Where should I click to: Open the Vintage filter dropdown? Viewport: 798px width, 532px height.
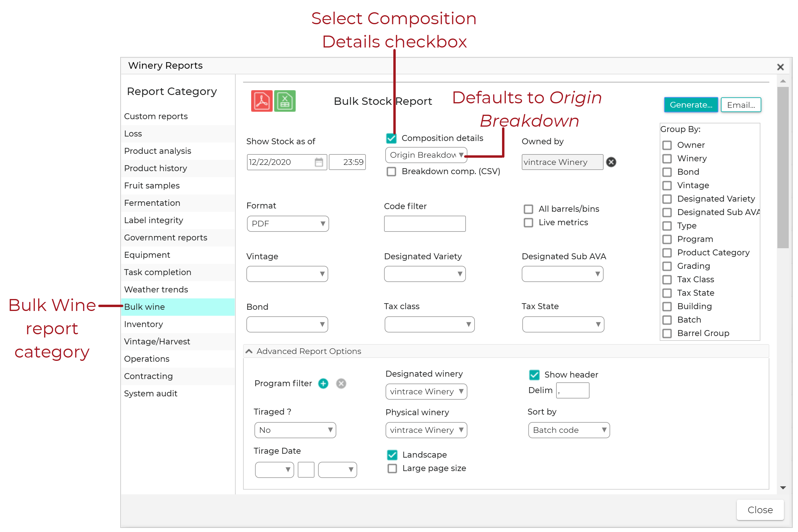tap(287, 273)
